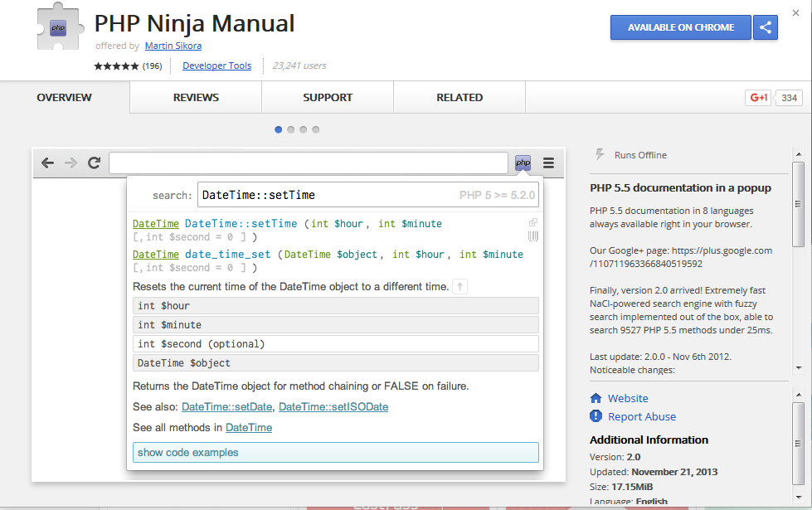Switch to the Support tab
Screen dimensions: 812x510
(x=328, y=97)
